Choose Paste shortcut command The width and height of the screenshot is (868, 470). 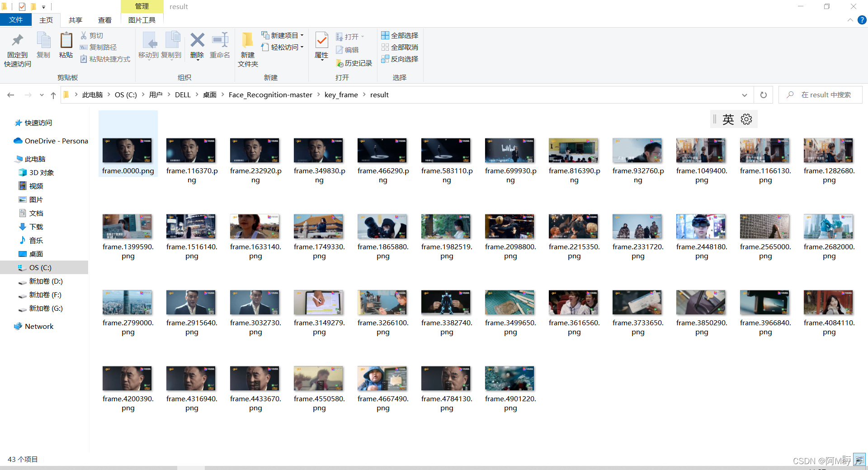click(x=105, y=59)
